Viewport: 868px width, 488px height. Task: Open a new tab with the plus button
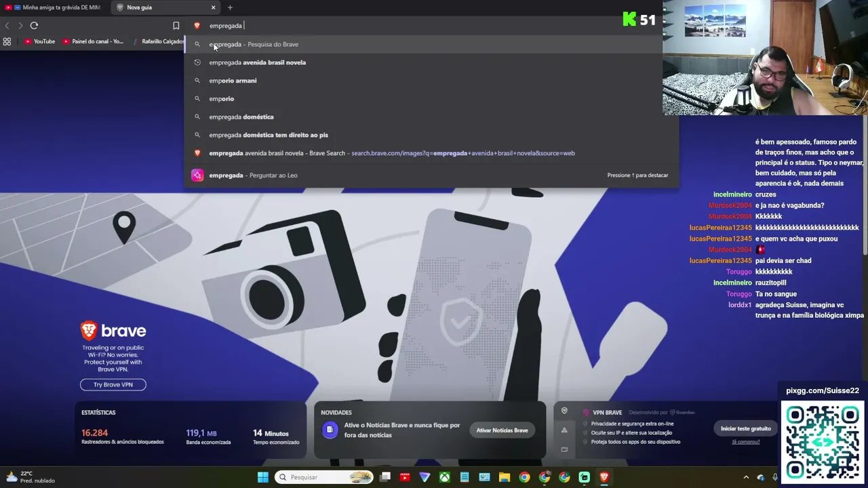click(x=230, y=7)
